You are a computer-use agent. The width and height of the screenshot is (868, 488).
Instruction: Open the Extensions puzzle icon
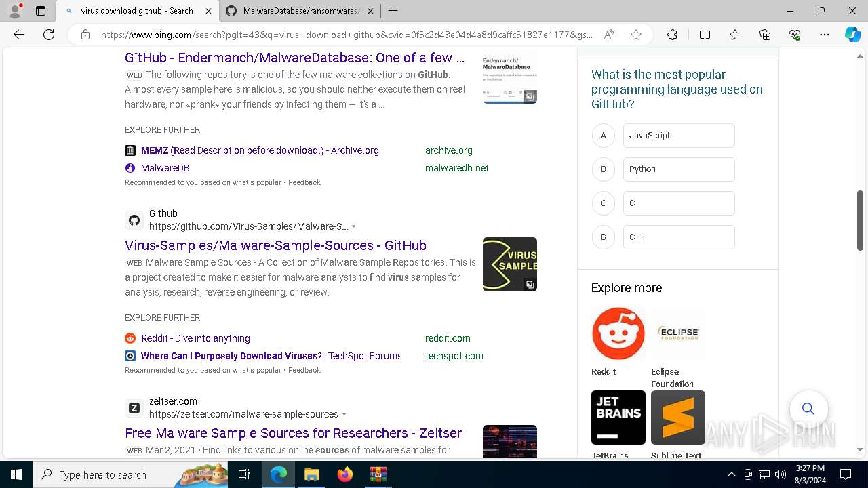point(672,35)
